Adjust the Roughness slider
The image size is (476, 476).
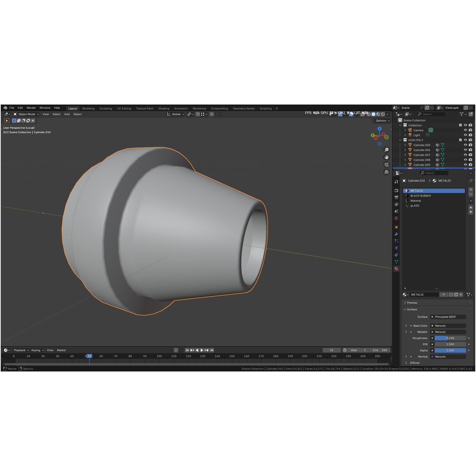pos(450,338)
